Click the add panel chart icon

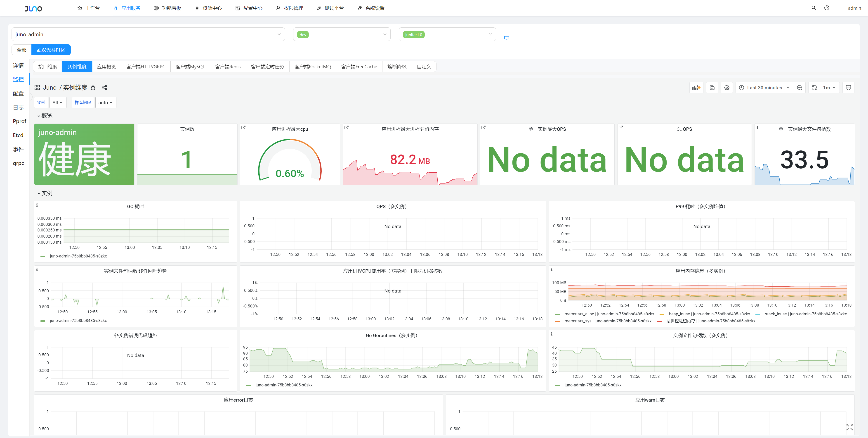click(x=696, y=88)
